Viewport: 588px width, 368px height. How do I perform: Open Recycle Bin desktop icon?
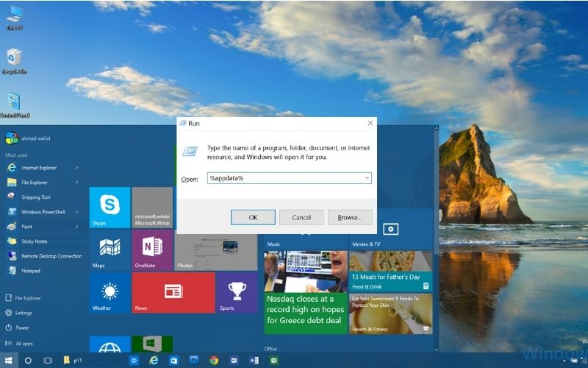point(14,61)
